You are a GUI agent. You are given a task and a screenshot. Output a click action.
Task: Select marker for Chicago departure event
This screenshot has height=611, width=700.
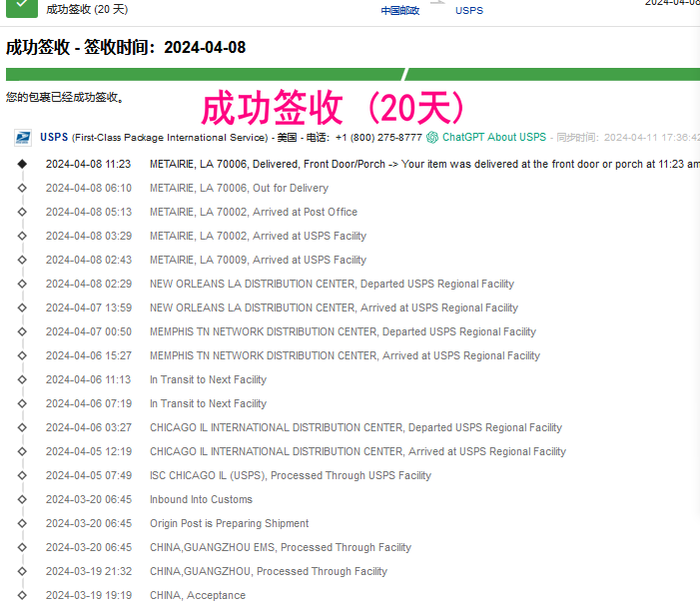pos(22,427)
